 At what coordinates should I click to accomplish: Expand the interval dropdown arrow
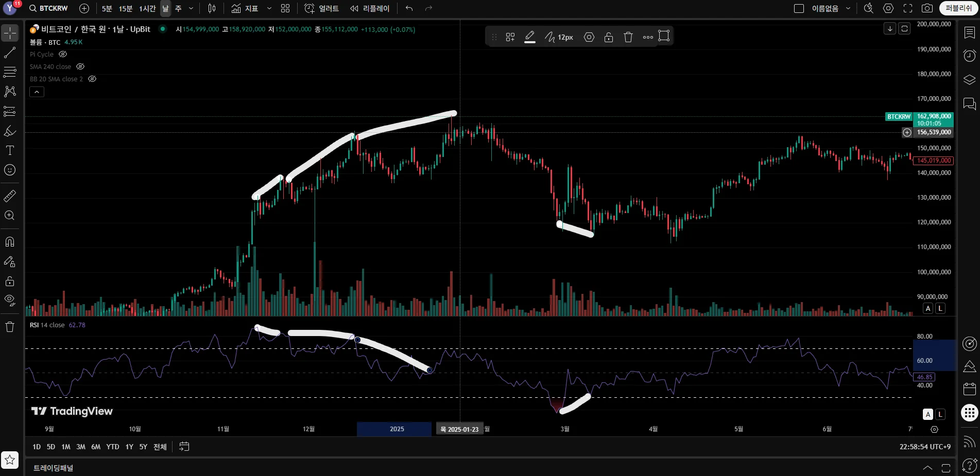coord(191,8)
